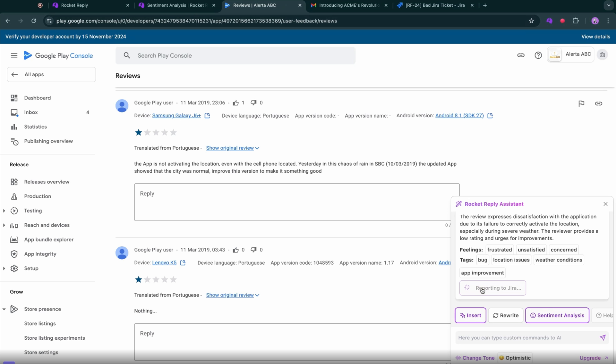
Task: Click the Samsung Galaxy J6+ device link
Action: coord(176,115)
